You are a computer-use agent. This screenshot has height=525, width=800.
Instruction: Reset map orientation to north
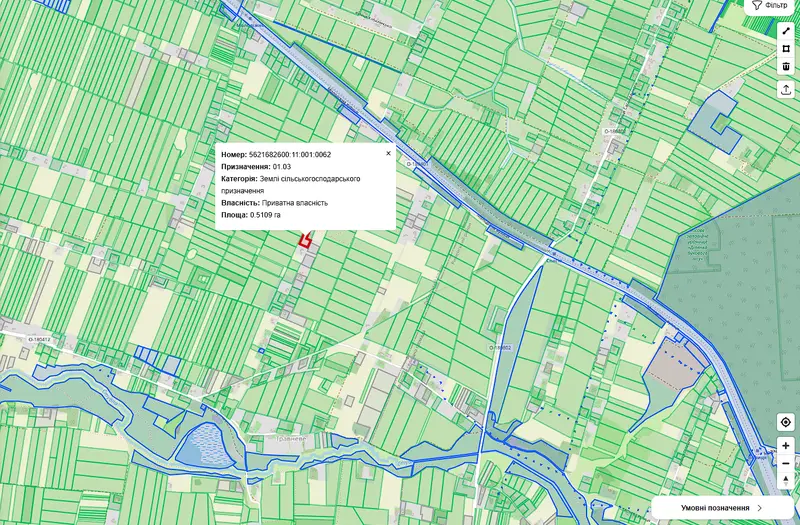(x=786, y=481)
